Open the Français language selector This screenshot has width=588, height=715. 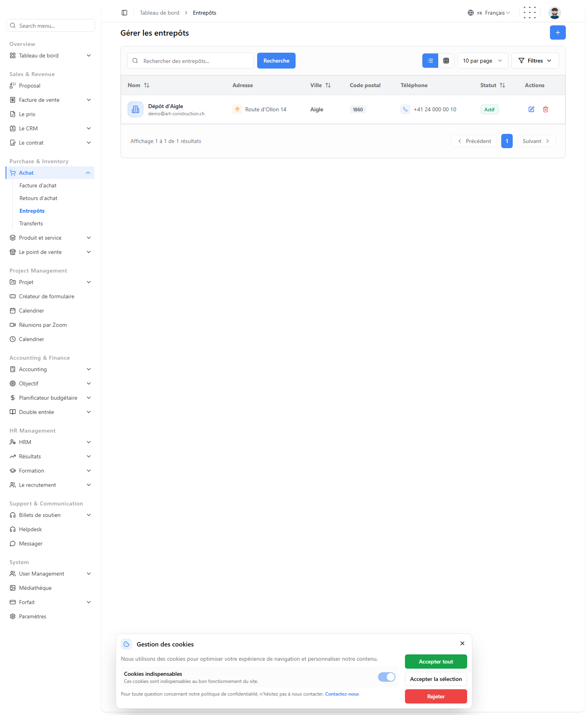489,13
